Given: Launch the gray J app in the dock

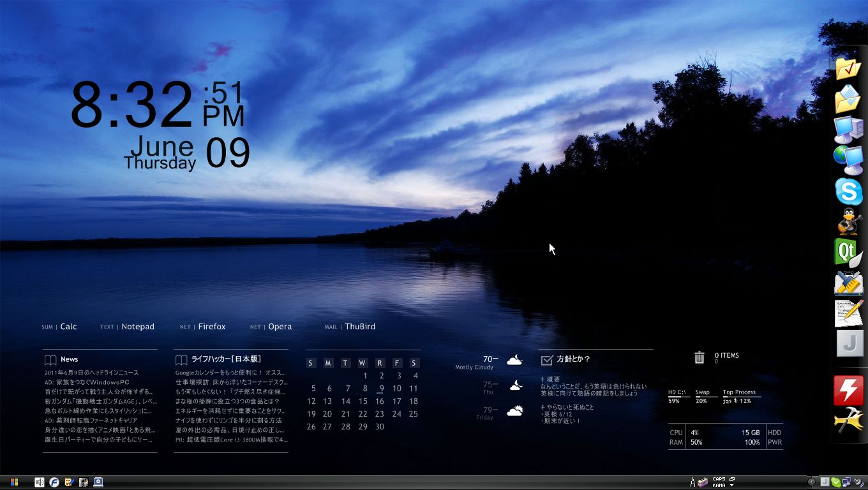Looking at the screenshot, I should click(x=849, y=343).
